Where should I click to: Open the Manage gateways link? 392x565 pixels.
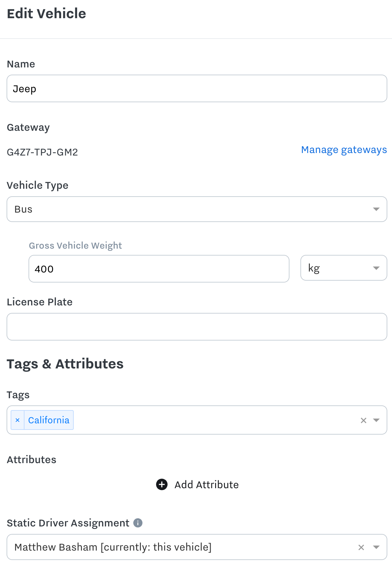344,150
